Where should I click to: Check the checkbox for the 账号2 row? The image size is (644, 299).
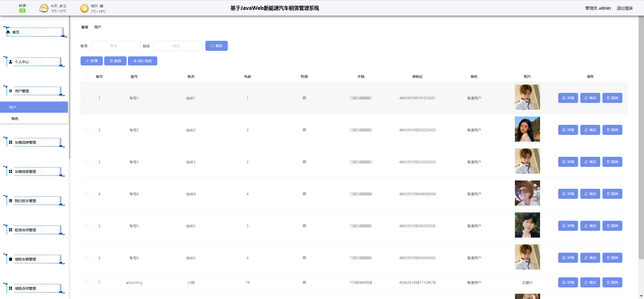(87, 130)
